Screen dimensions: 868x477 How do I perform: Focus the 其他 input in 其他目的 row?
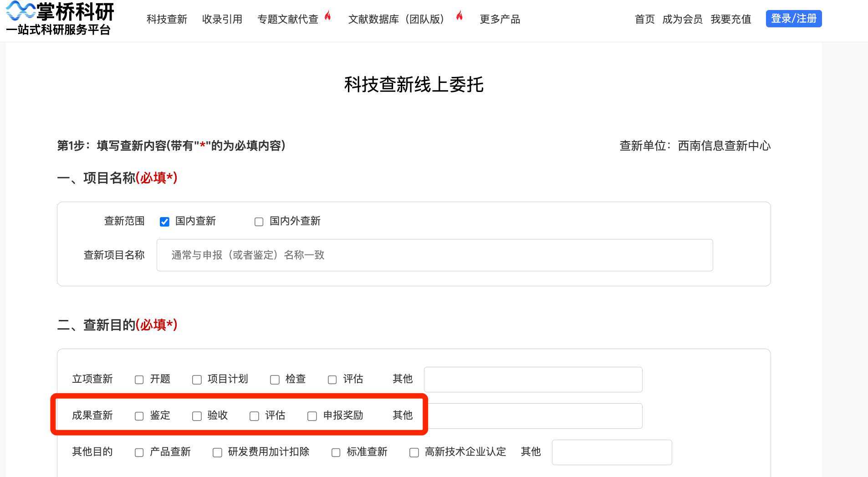612,452
